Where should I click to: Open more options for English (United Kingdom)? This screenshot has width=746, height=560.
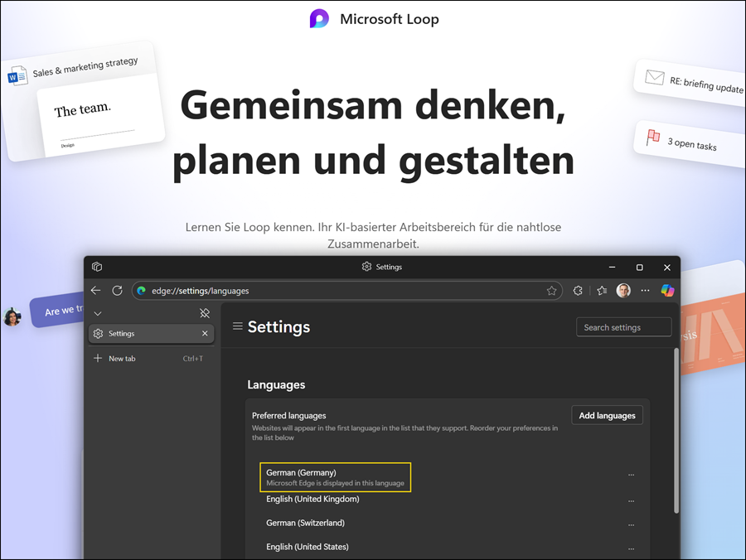(x=631, y=500)
